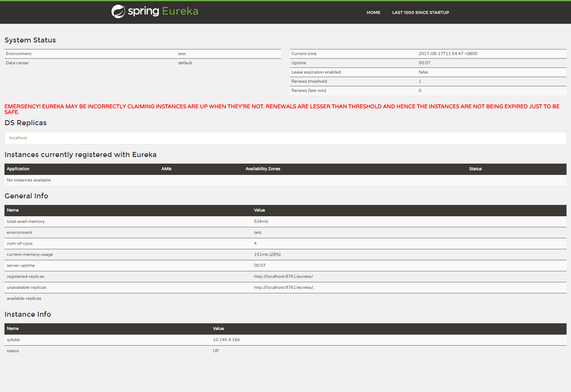This screenshot has height=392, width=571.
Task: Open LAST 1000 SINCE STARTUP menu
Action: pos(420,12)
